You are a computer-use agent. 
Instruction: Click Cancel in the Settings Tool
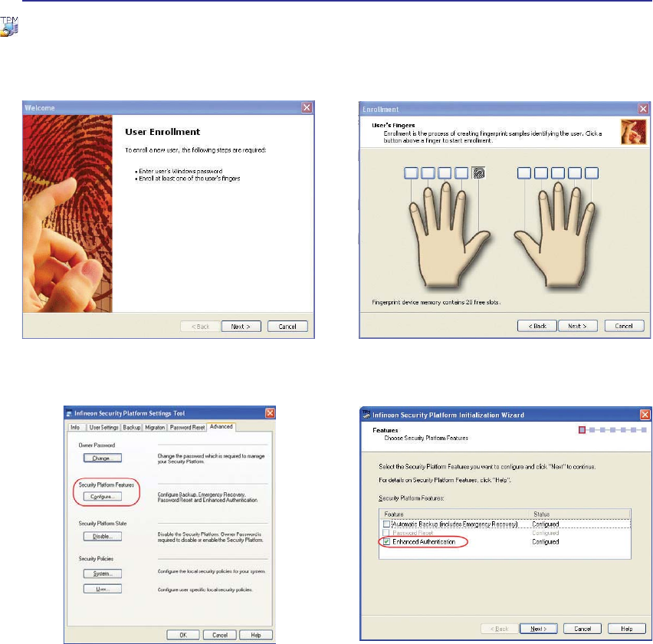click(220, 635)
